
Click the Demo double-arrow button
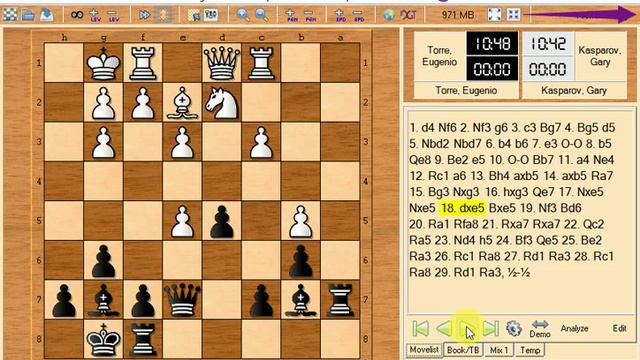(540, 329)
